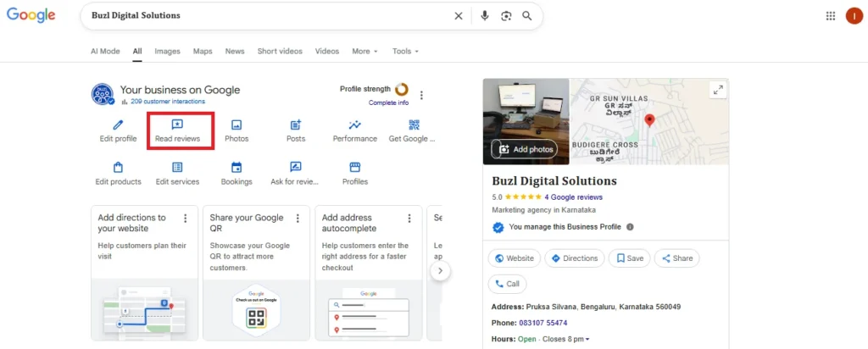Viewport: 868px width, 349px height.
Task: Select the All results tab
Action: click(x=137, y=51)
